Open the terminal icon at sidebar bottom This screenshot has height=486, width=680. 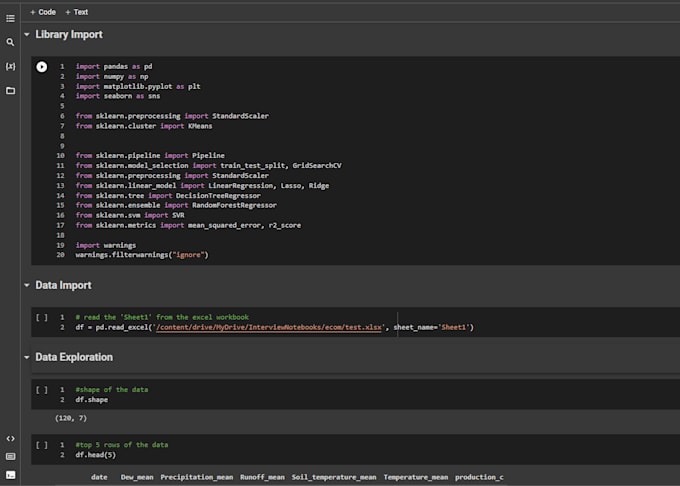coord(10,475)
